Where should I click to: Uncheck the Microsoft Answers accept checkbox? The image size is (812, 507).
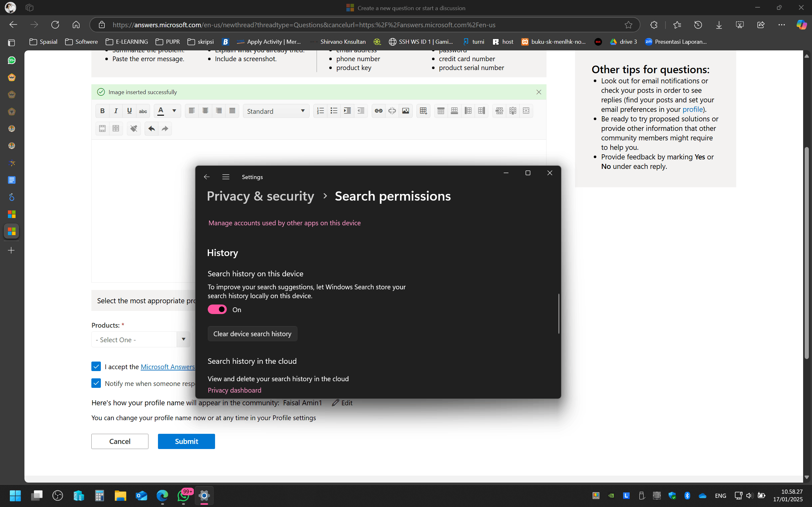96,366
